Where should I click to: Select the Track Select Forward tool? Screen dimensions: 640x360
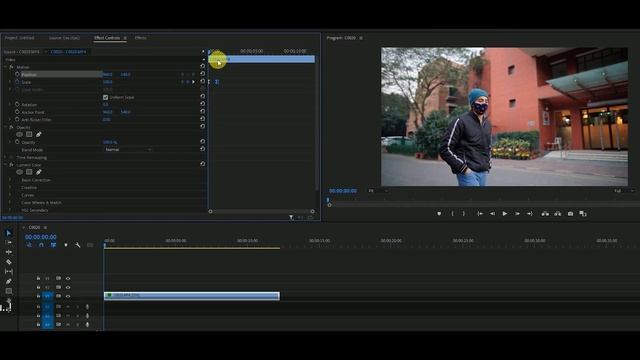pos(9,242)
